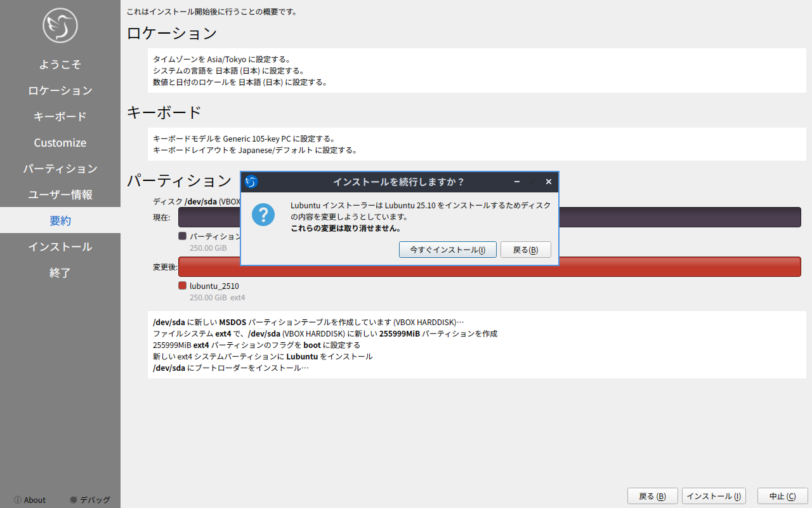
Task: Click the Lubuntu icon in the dialog title bar
Action: click(x=251, y=182)
